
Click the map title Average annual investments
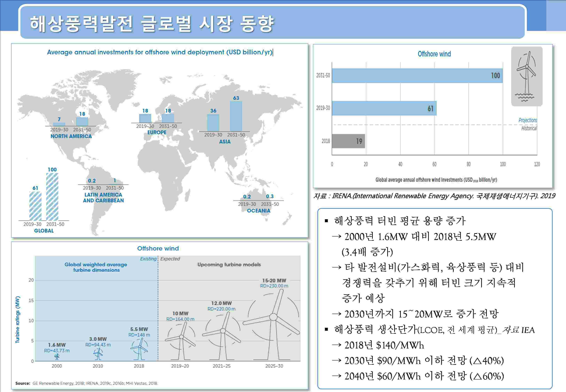pyautogui.click(x=160, y=52)
